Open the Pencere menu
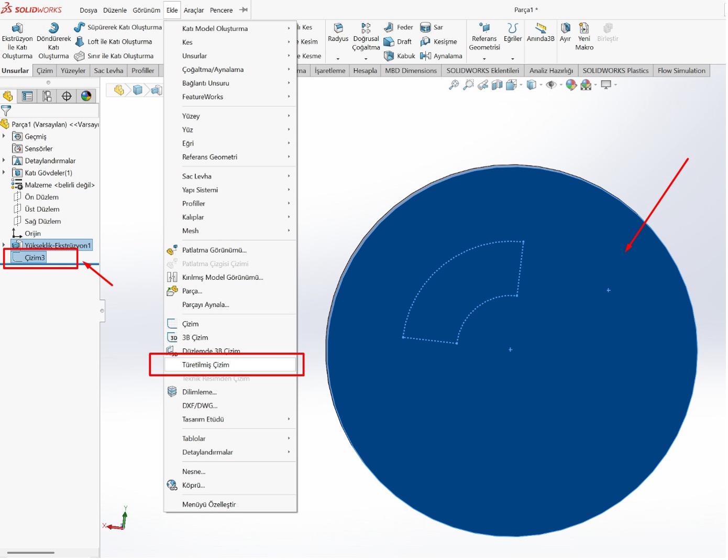 click(222, 9)
